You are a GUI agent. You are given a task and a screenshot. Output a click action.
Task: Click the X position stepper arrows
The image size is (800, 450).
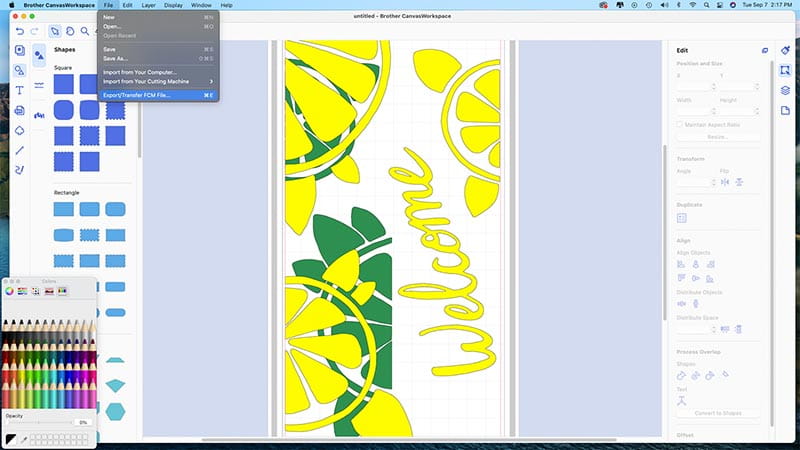point(714,87)
